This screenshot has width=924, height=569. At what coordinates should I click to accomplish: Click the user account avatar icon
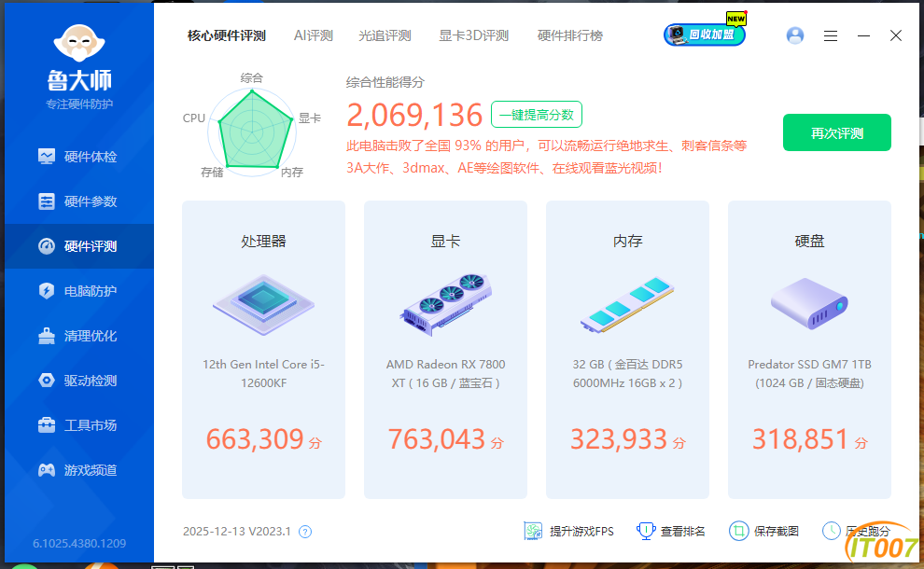(x=795, y=35)
